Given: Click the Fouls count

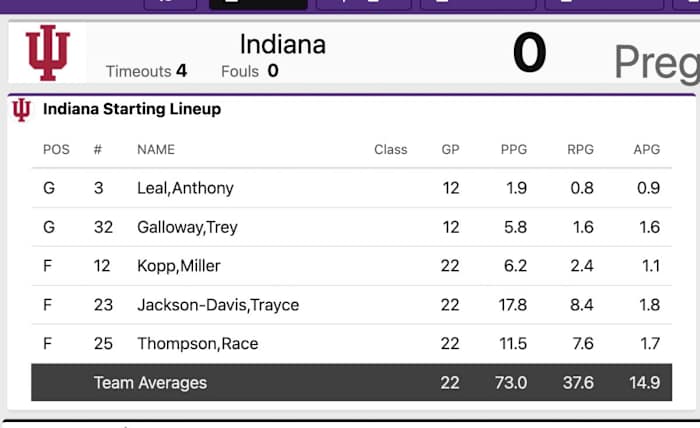Looking at the screenshot, I should [273, 71].
